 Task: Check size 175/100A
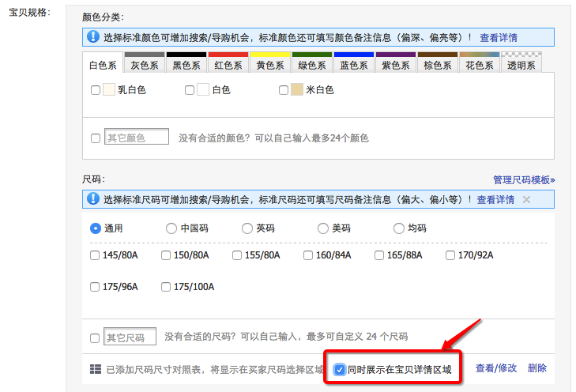click(166, 287)
